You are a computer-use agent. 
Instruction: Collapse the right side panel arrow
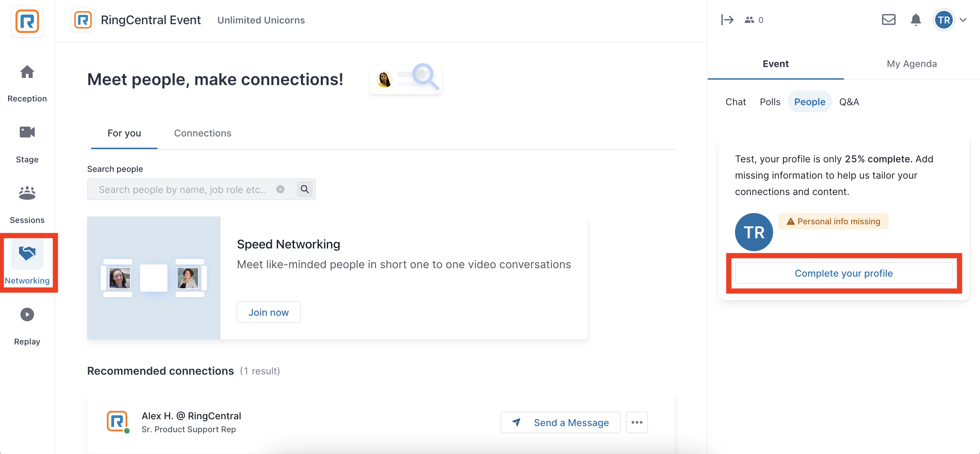(727, 20)
